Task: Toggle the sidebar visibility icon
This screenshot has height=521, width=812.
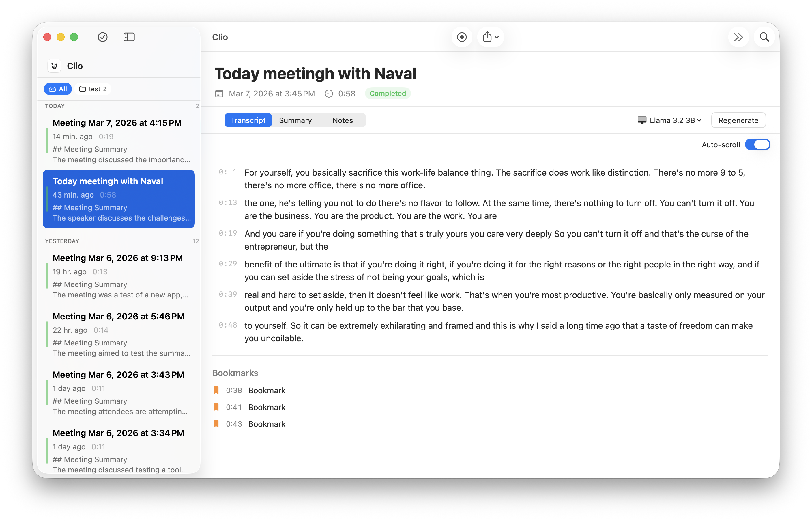Action: [x=129, y=37]
